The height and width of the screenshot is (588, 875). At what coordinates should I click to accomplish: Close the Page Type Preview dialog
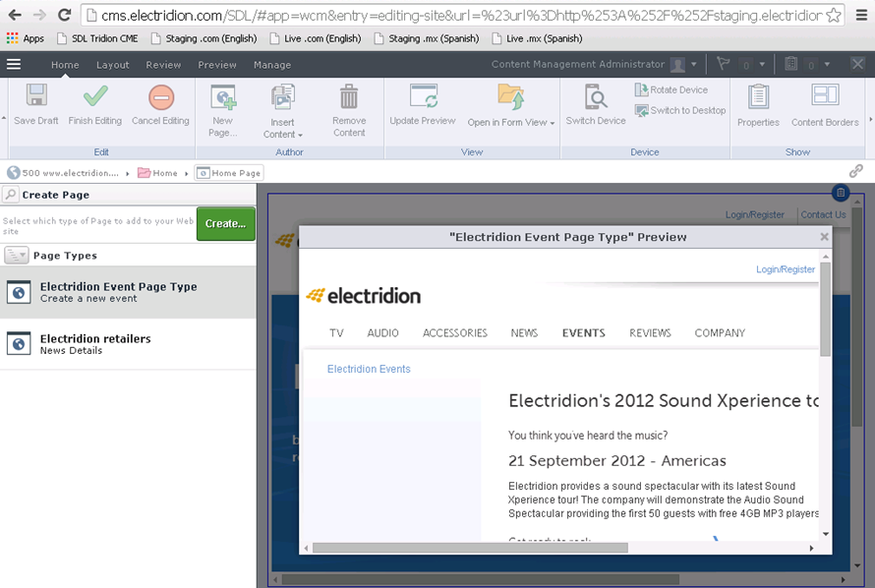click(x=824, y=237)
